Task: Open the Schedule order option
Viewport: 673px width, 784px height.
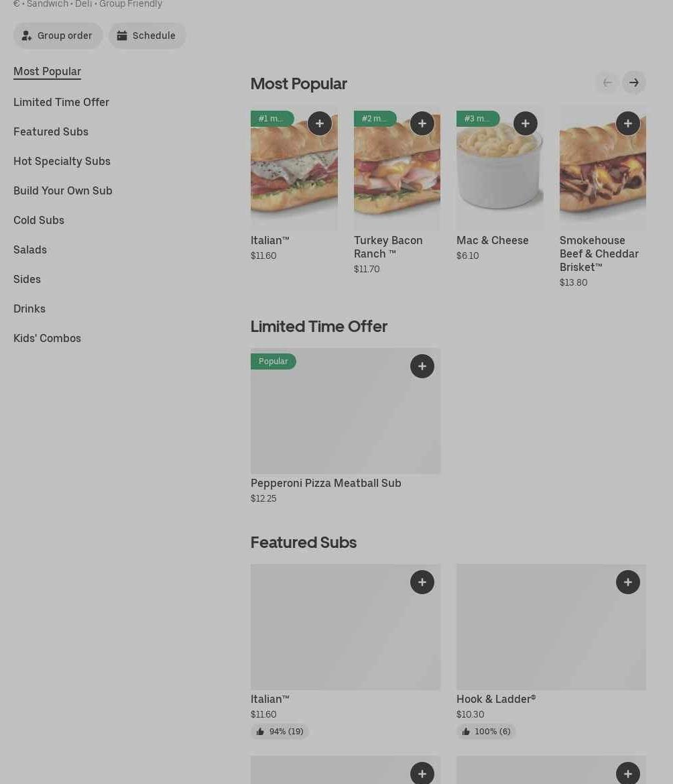Action: [x=147, y=36]
